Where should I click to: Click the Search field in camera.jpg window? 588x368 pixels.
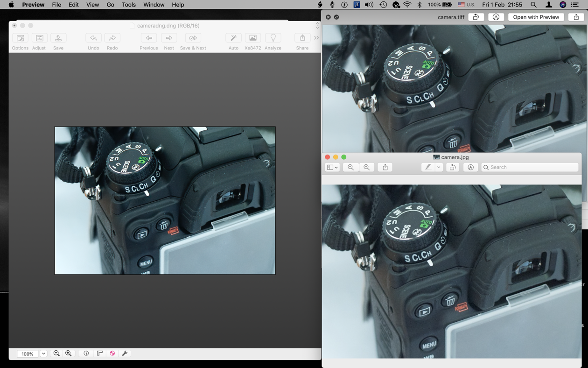coord(530,167)
